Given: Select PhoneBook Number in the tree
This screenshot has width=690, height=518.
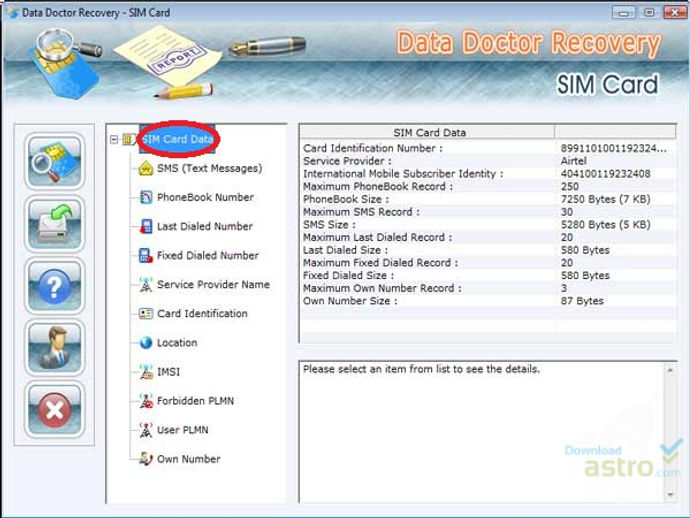Looking at the screenshot, I should click(206, 197).
